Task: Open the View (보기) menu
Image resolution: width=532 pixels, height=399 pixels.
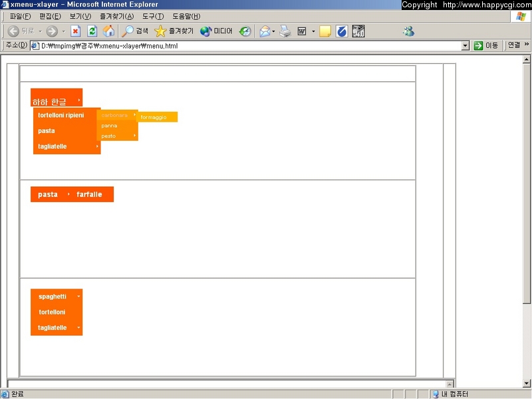Action: [80, 16]
